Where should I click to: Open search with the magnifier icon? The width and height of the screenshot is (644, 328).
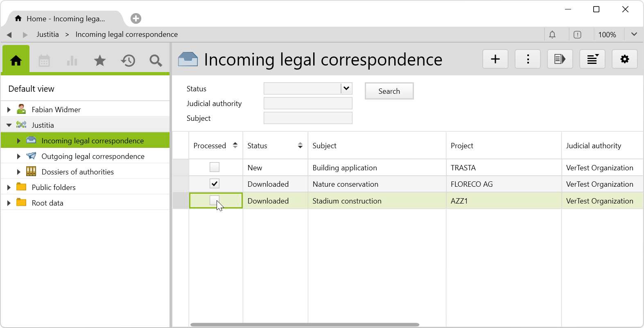(156, 61)
